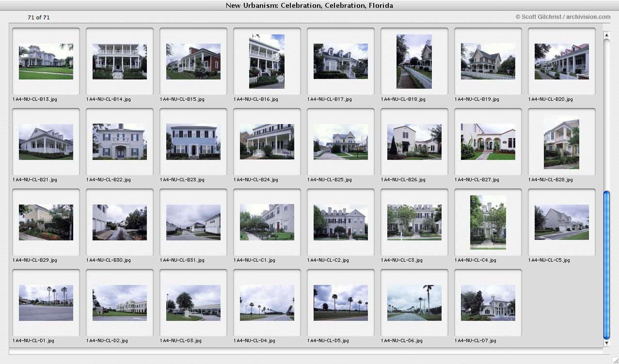Select image 1A4-NU-CL-D3.jpg

click(193, 303)
